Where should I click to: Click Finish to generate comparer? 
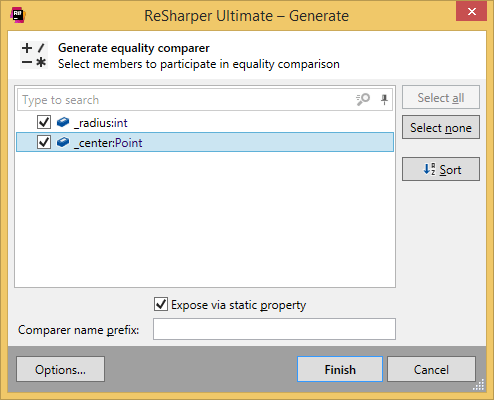pyautogui.click(x=340, y=369)
